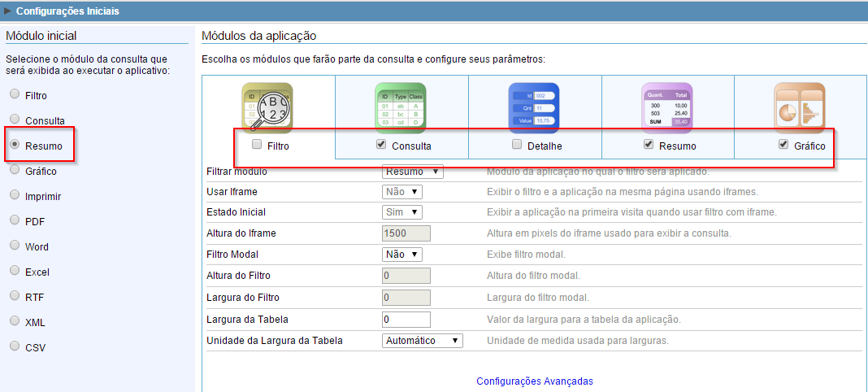Enable the Filtro module checkbox
Screen dimensions: 868x392
pos(257,146)
